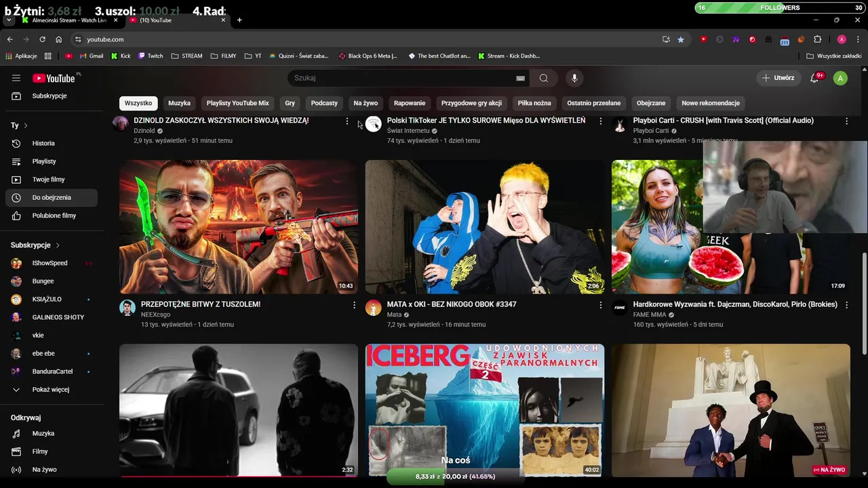This screenshot has width=868, height=488.
Task: Open the account avatar menu
Action: [x=840, y=78]
